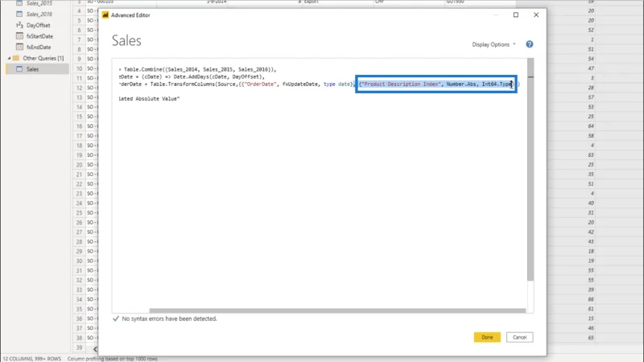Screen dimensions: 644x362
Task: Click the Cancel button
Action: (x=519, y=337)
